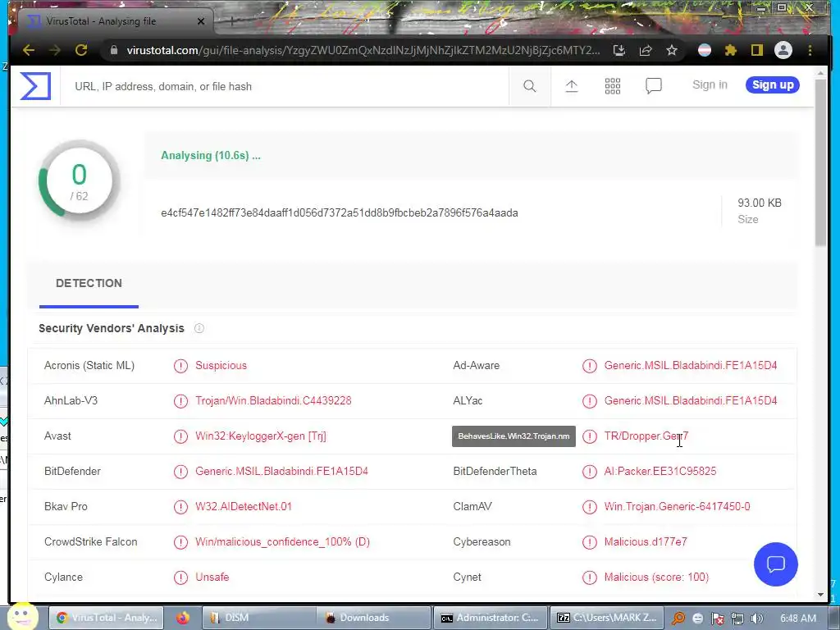The image size is (840, 630).
Task: Click the orange magnifier tray icon
Action: pos(678,619)
